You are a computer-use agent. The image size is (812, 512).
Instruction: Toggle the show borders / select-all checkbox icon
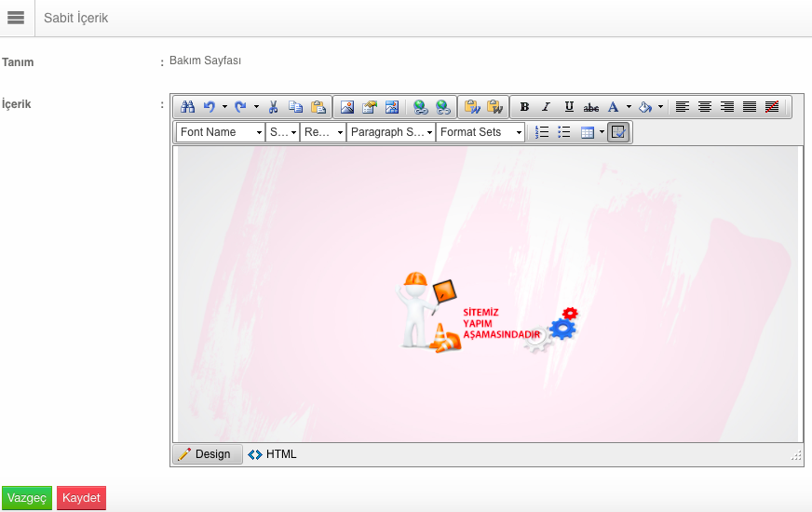[618, 132]
